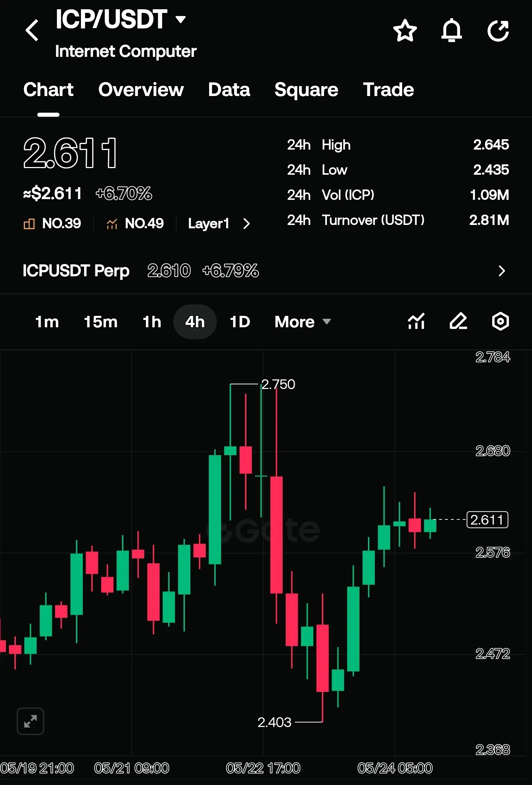Select the 1D timeframe
Viewport: 532px width, 785px height.
(240, 322)
